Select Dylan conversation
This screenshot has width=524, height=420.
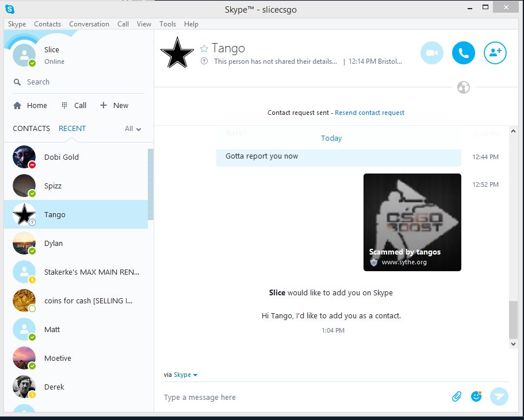76,243
